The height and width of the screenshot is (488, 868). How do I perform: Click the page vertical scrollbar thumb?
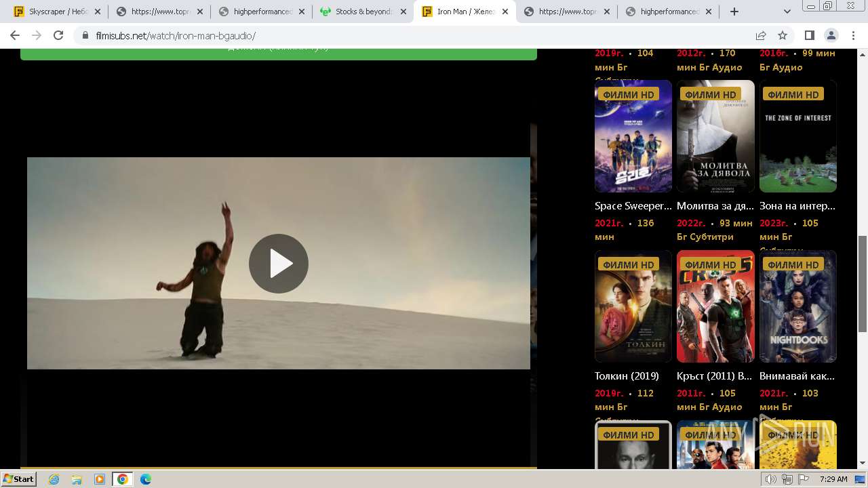point(862,283)
